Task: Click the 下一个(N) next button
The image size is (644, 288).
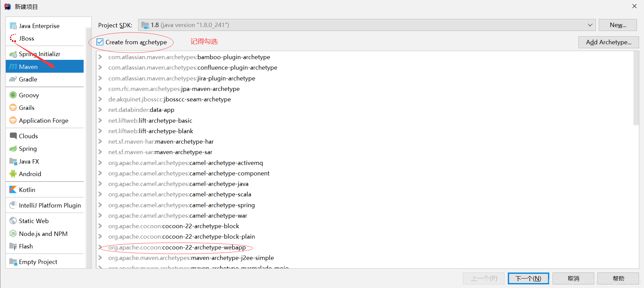Action: point(528,279)
